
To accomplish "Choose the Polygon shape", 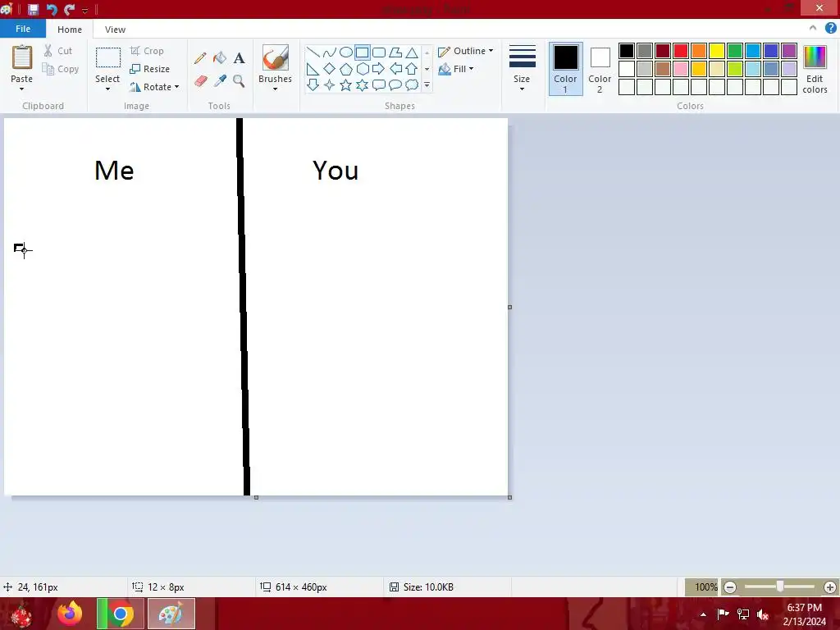I will point(395,52).
